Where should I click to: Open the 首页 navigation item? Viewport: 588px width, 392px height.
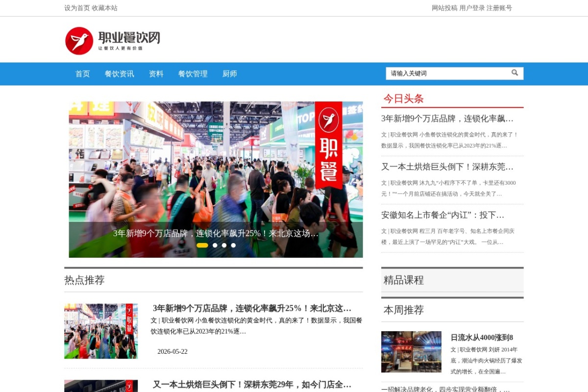pyautogui.click(x=82, y=74)
